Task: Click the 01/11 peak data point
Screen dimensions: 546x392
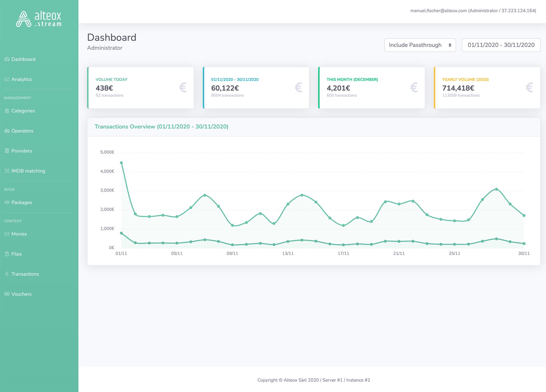Action: [x=121, y=163]
